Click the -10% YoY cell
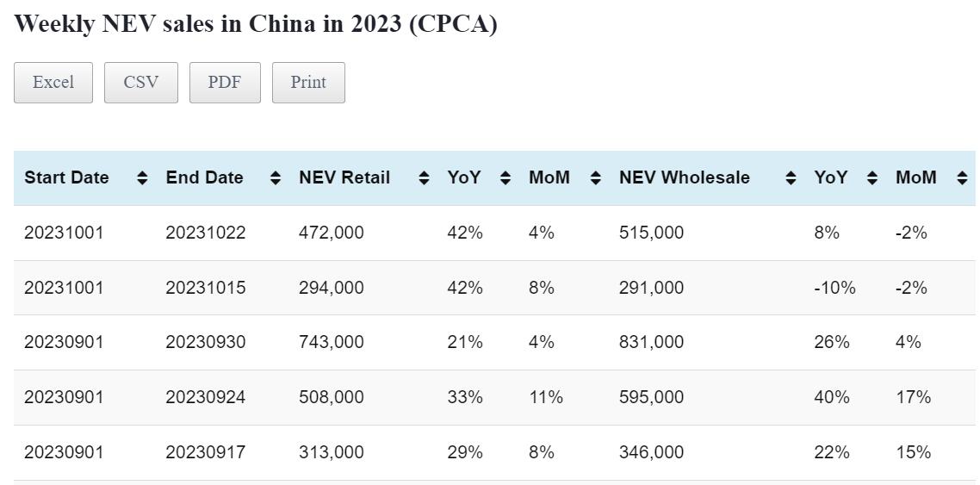 (x=834, y=288)
